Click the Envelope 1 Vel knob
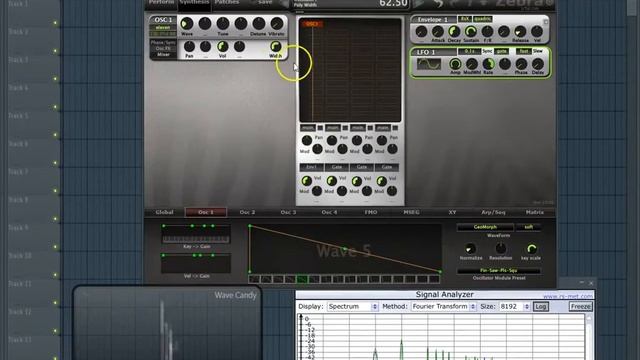This screenshot has height=360, width=640. [x=537, y=31]
